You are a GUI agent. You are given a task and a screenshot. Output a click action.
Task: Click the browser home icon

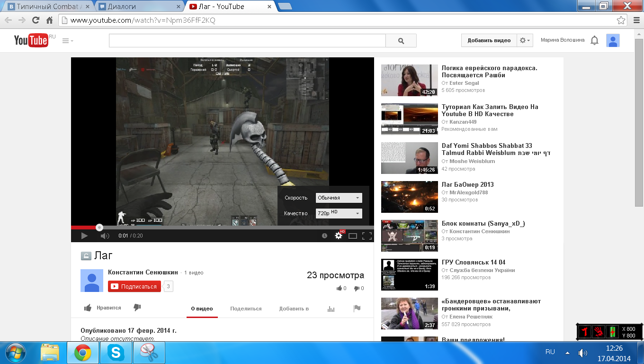click(49, 20)
